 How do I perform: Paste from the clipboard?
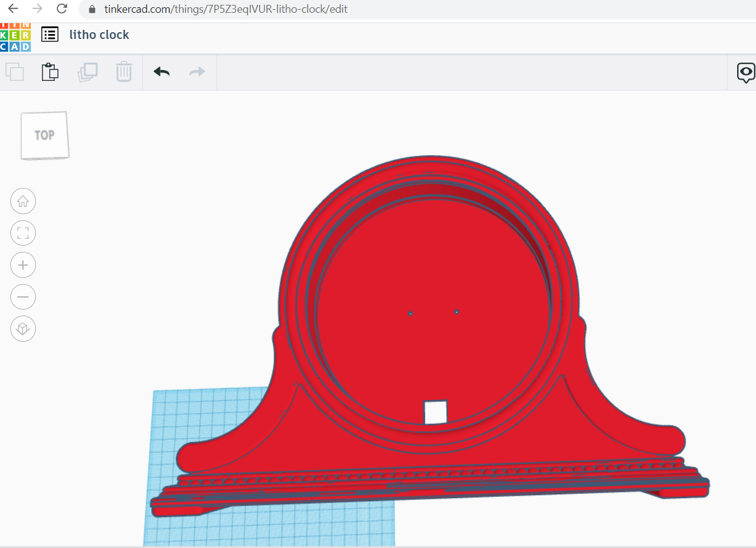click(50, 72)
